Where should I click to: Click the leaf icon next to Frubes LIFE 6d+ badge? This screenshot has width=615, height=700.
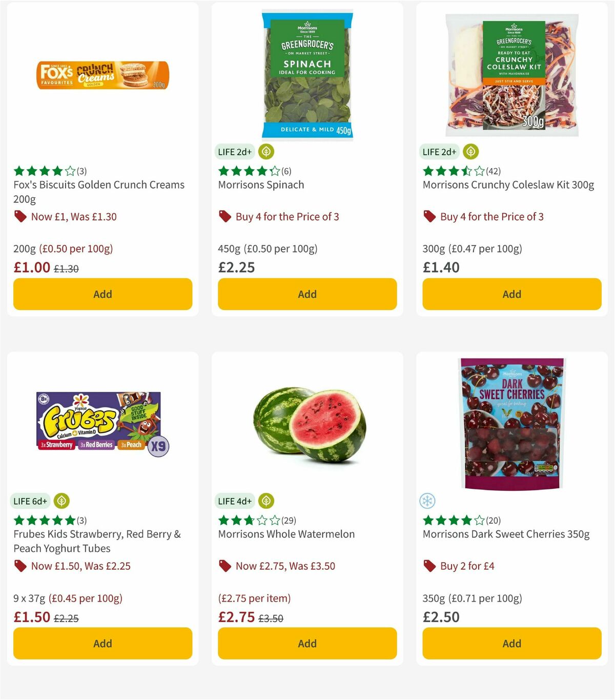61,501
